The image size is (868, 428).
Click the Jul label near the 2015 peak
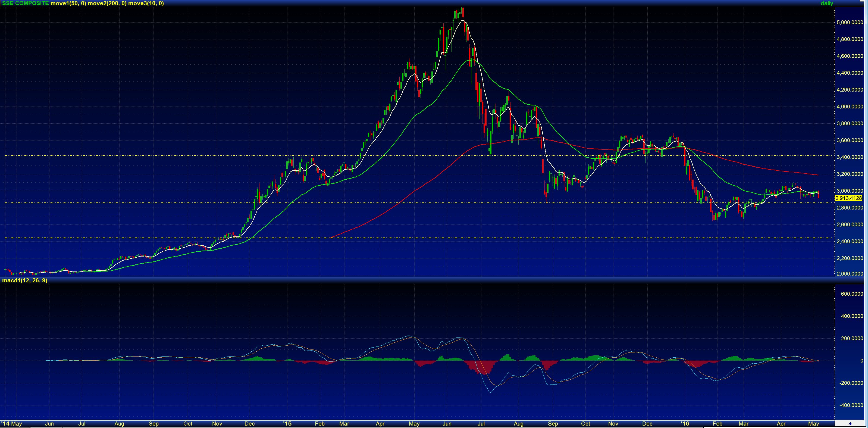pos(481,424)
